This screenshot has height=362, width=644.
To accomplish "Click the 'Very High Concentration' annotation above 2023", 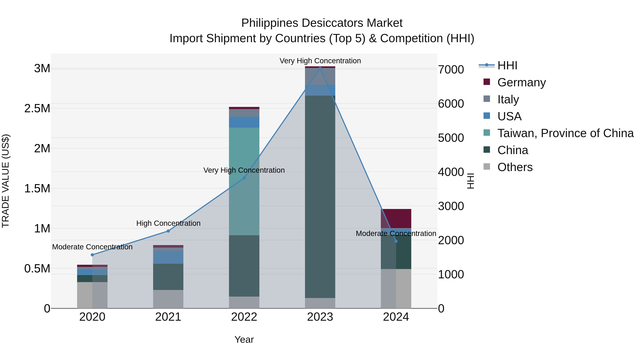I will click(320, 61).
